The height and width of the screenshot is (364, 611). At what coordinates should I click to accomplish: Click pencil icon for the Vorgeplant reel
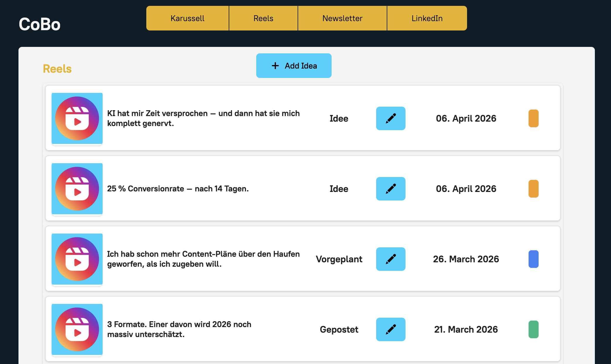(x=391, y=259)
